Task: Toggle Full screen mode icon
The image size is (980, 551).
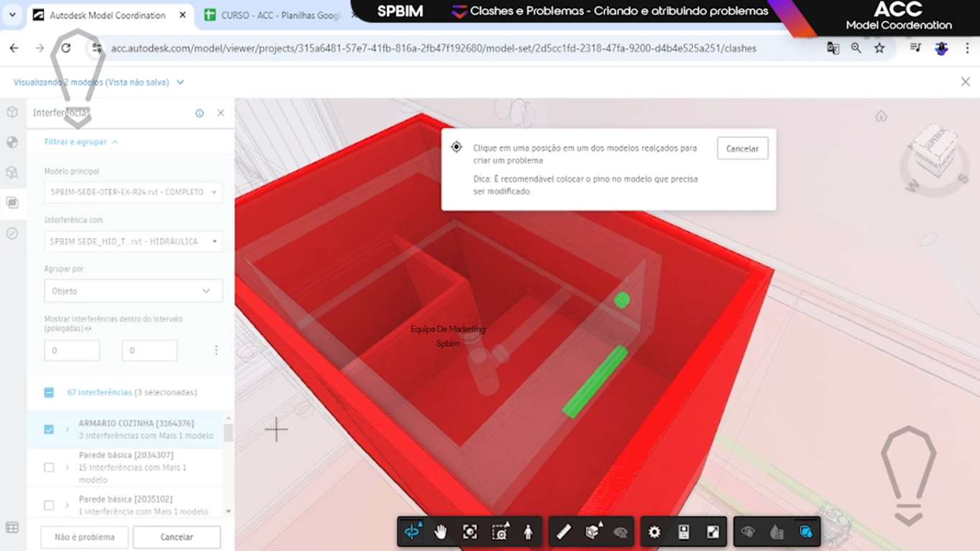Action: pyautogui.click(x=713, y=532)
